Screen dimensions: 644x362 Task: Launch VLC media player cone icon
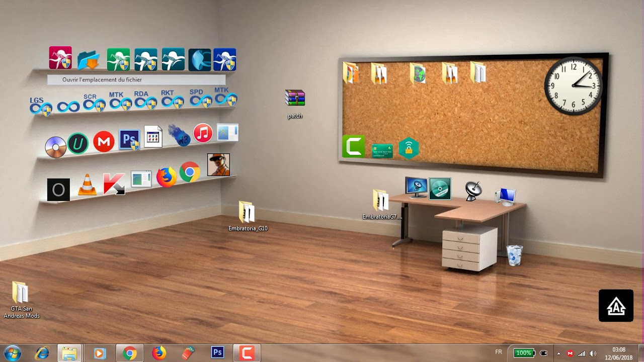(87, 185)
